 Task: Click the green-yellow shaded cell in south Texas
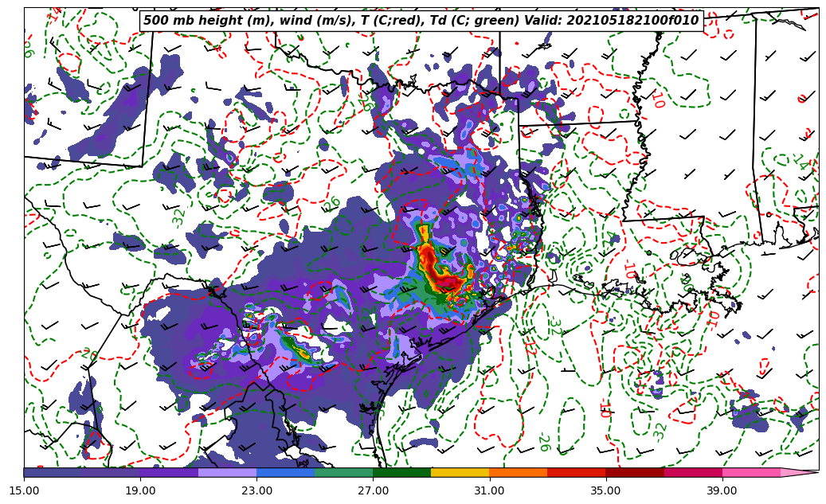[298, 350]
